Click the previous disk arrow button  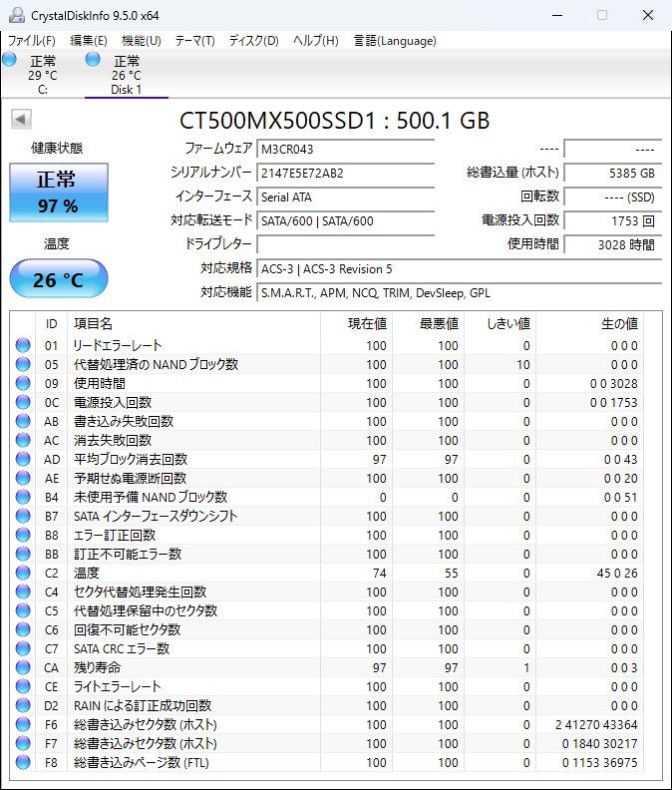click(21, 120)
